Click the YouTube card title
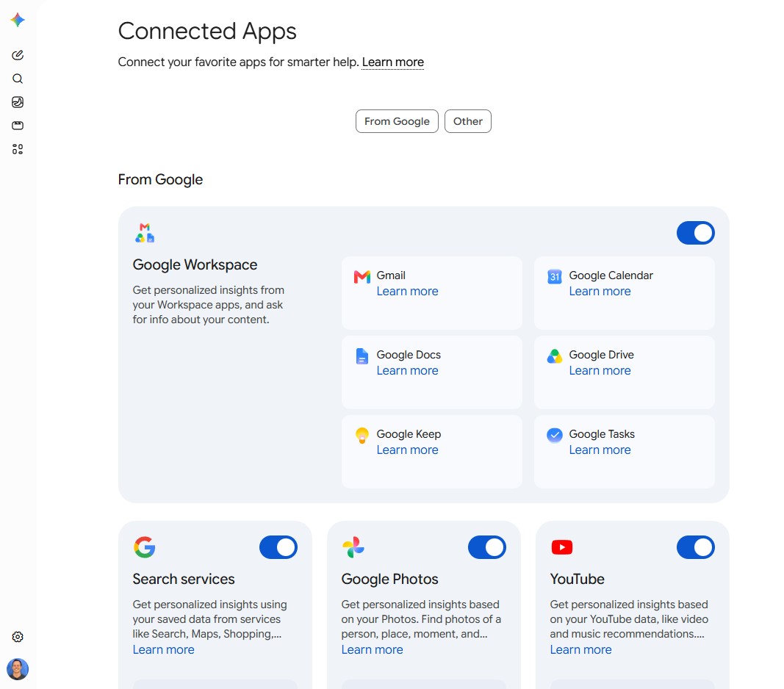The width and height of the screenshot is (784, 689). point(578,579)
